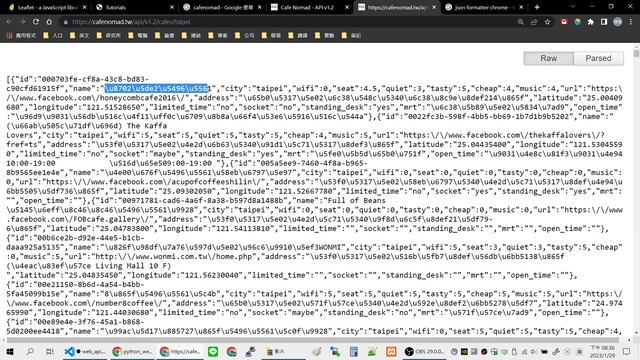The image size is (640, 360).
Task: Bookmark this page with the star icon
Action: [x=547, y=22]
